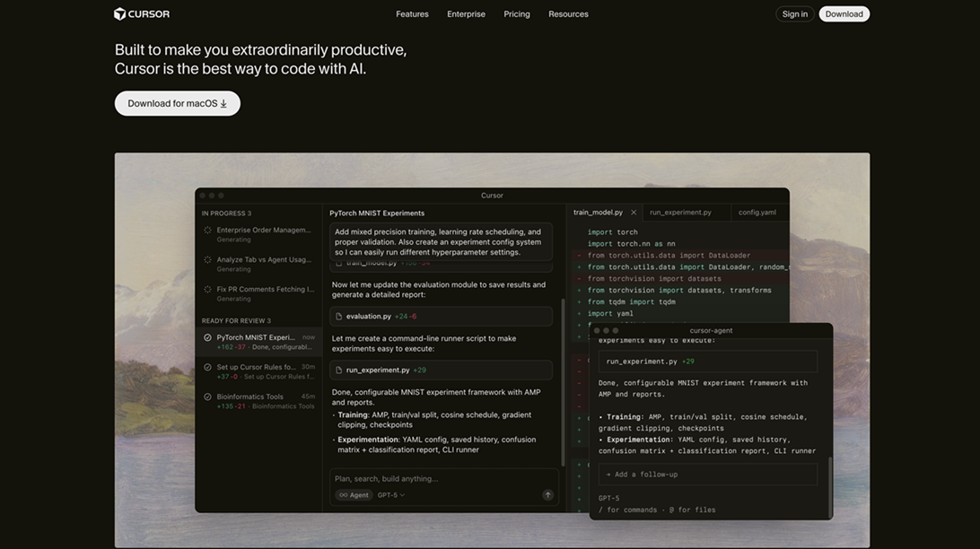Click the spinner icon next to Enterprise Order Management
This screenshot has height=549, width=980.
click(x=207, y=231)
